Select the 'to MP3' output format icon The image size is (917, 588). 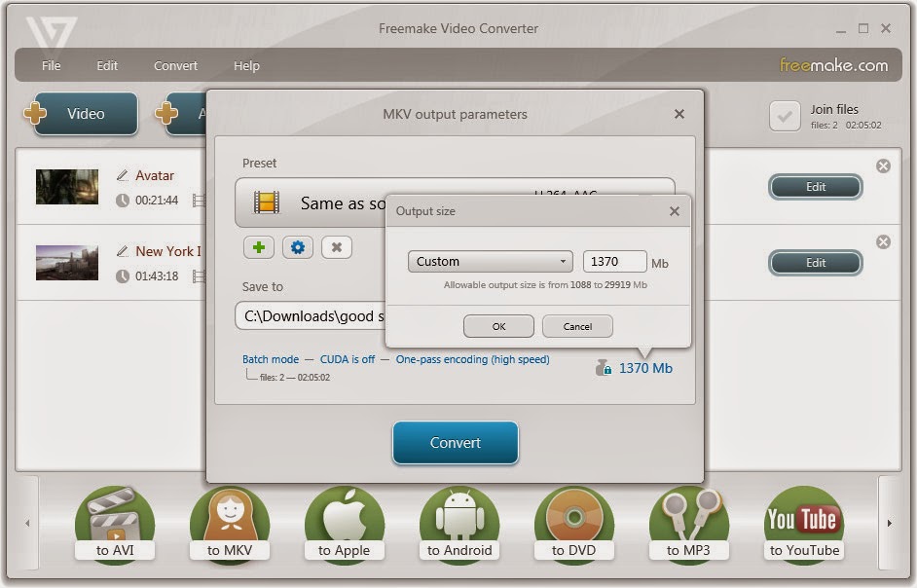tap(689, 521)
